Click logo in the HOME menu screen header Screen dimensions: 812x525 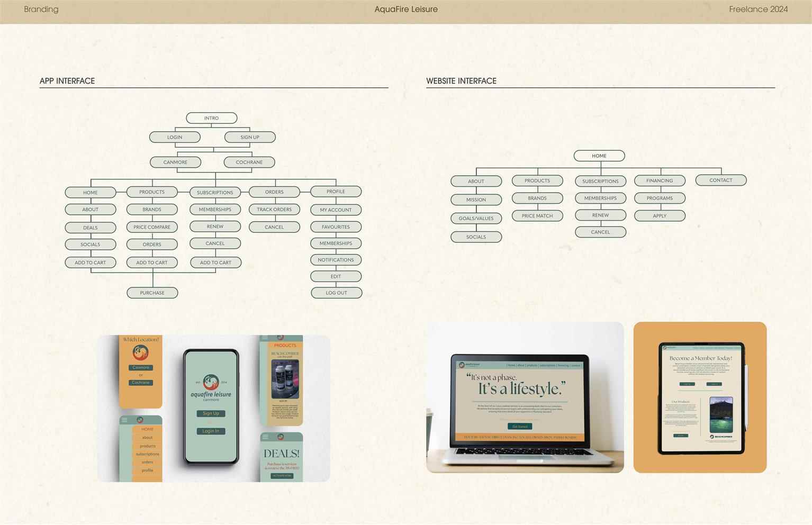[x=140, y=420]
